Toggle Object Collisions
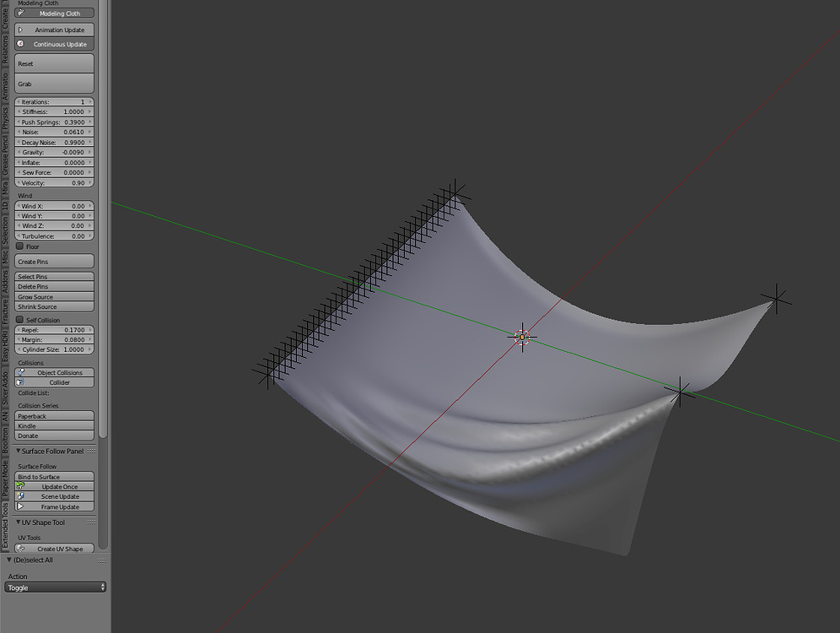This screenshot has width=840, height=633. [54, 372]
